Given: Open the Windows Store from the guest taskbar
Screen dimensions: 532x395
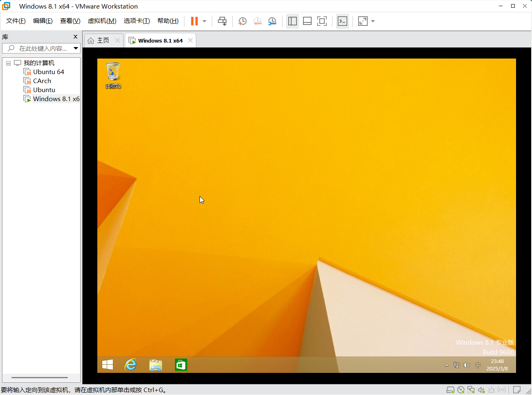Looking at the screenshot, I should [x=181, y=365].
